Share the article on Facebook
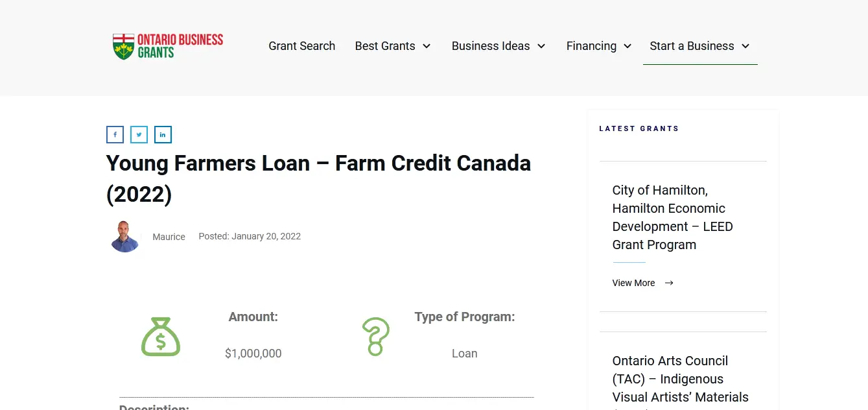This screenshot has width=868, height=410. pyautogui.click(x=115, y=134)
